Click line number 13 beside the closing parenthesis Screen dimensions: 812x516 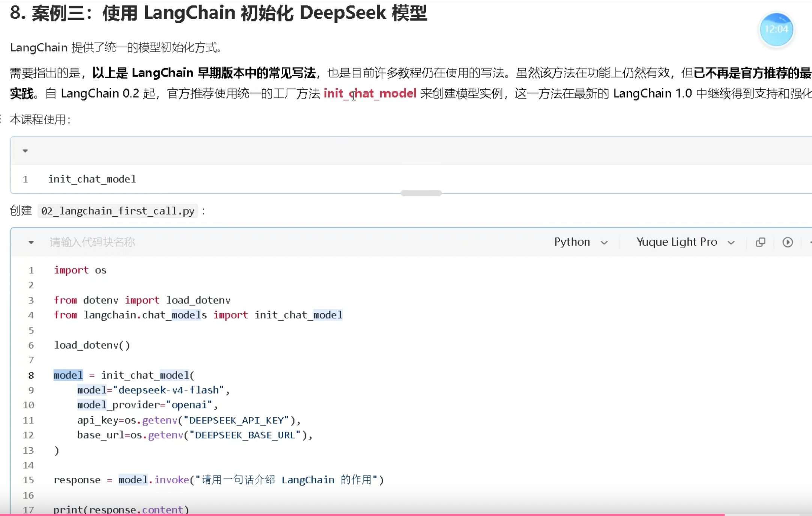29,450
